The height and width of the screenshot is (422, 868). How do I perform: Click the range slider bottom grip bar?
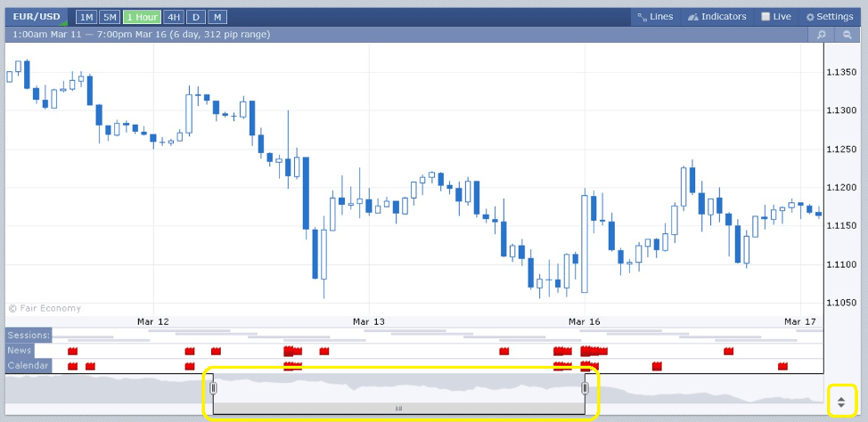click(398, 408)
